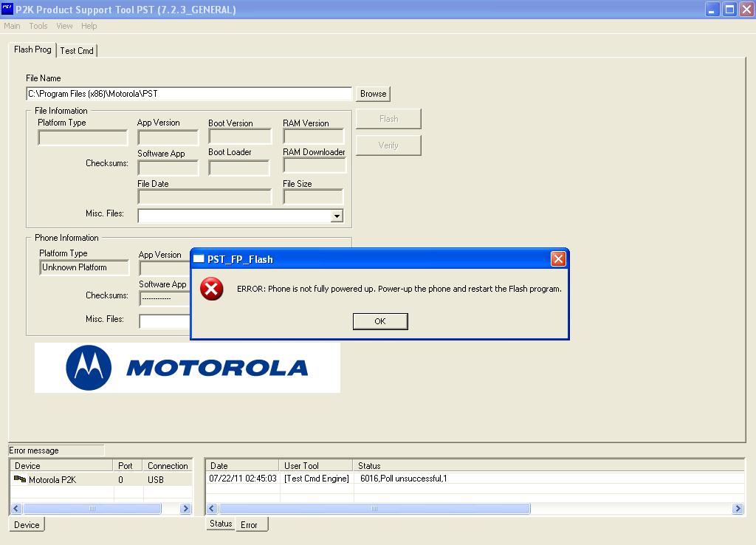The width and height of the screenshot is (756, 545).
Task: Click the Connection column header
Action: (168, 465)
